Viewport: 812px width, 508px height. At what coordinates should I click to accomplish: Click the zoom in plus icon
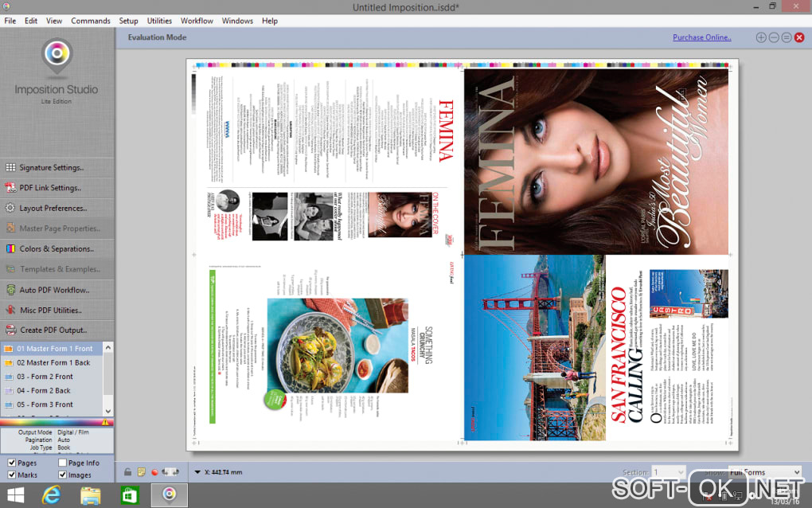[761, 37]
